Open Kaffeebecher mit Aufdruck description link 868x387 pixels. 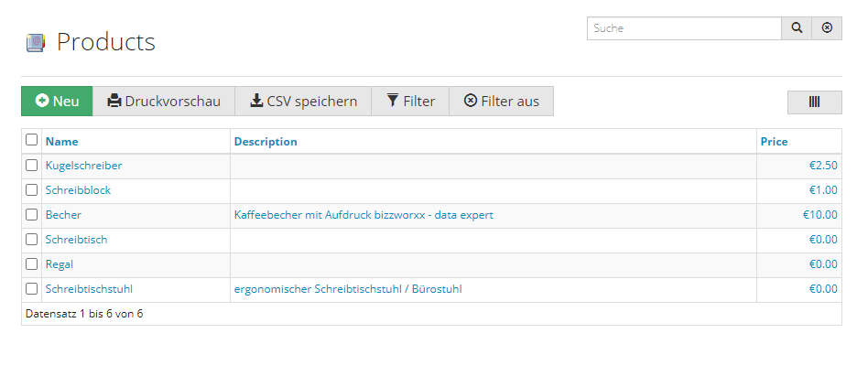point(363,215)
